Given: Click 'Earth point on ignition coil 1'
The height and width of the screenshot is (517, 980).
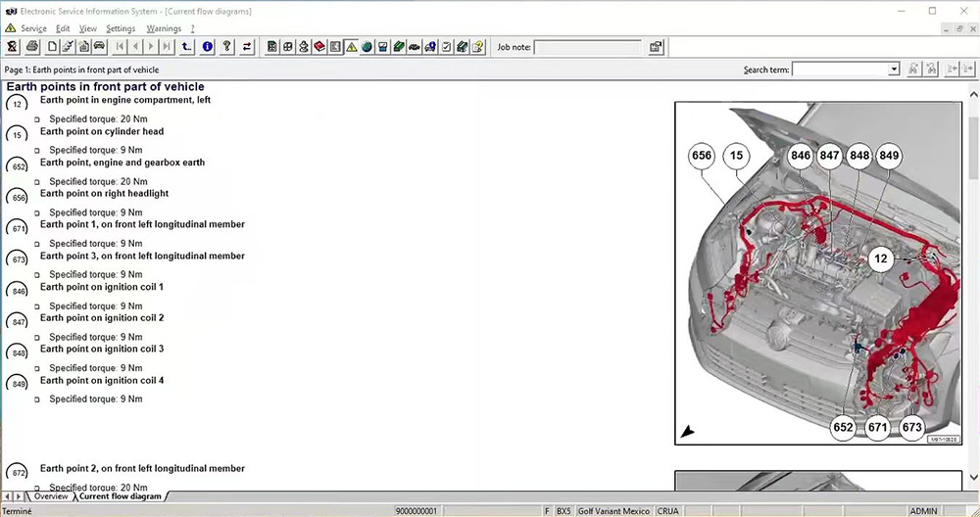Looking at the screenshot, I should tap(102, 287).
